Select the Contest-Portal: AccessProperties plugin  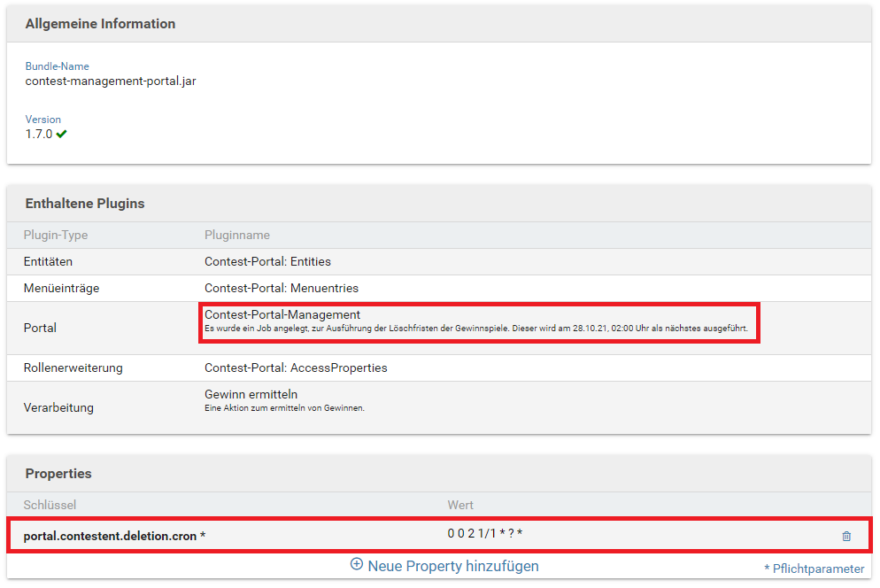click(x=296, y=367)
